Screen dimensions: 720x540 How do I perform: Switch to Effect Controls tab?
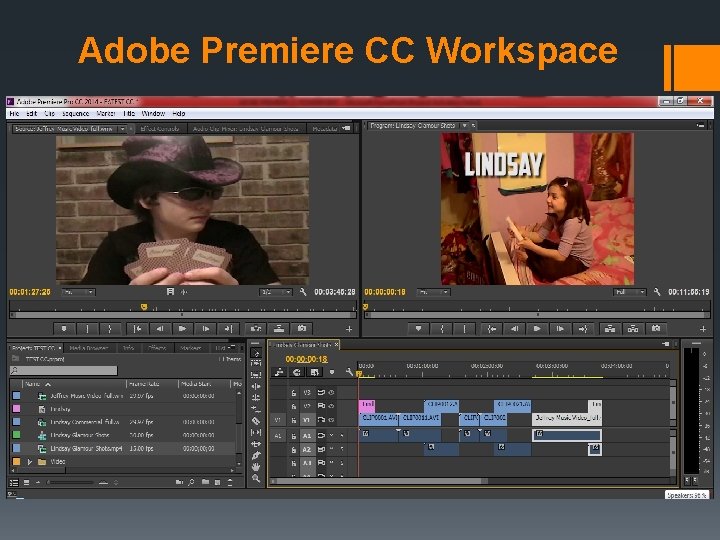159,129
